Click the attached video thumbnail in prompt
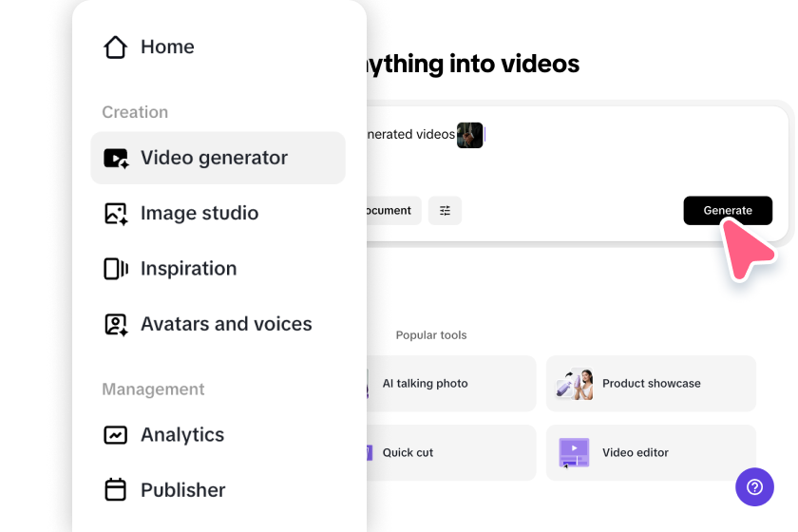Image resolution: width=798 pixels, height=532 pixels. (x=469, y=135)
